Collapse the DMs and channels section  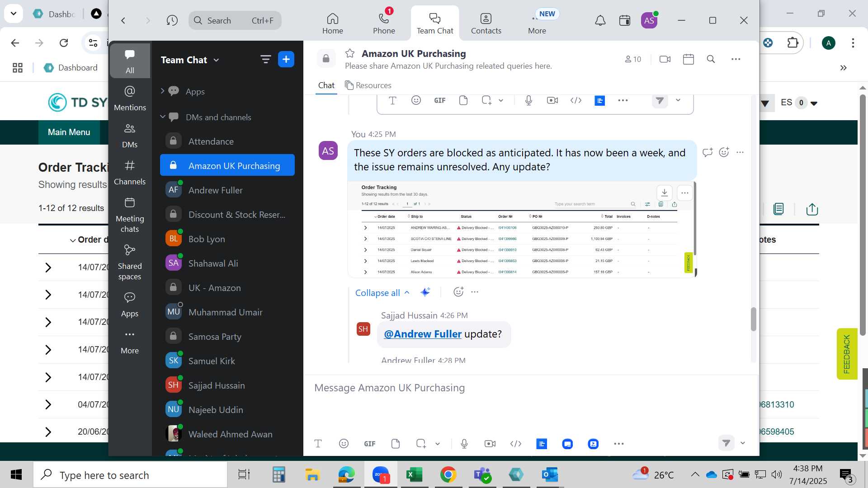coord(163,117)
